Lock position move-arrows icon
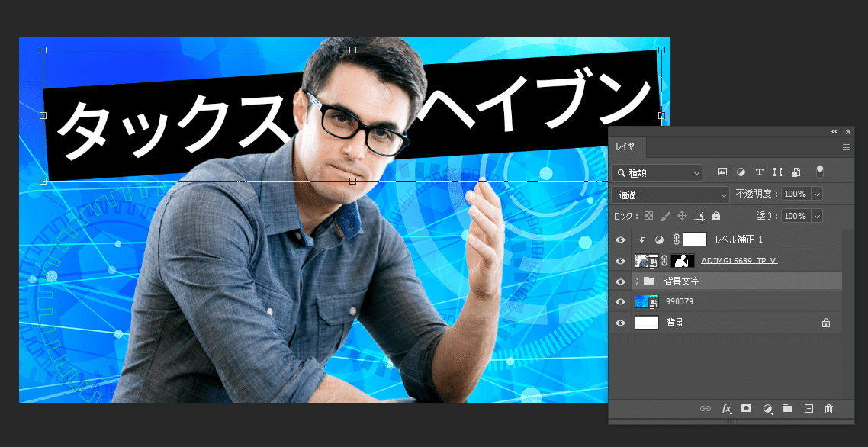The image size is (868, 447). coord(682,215)
